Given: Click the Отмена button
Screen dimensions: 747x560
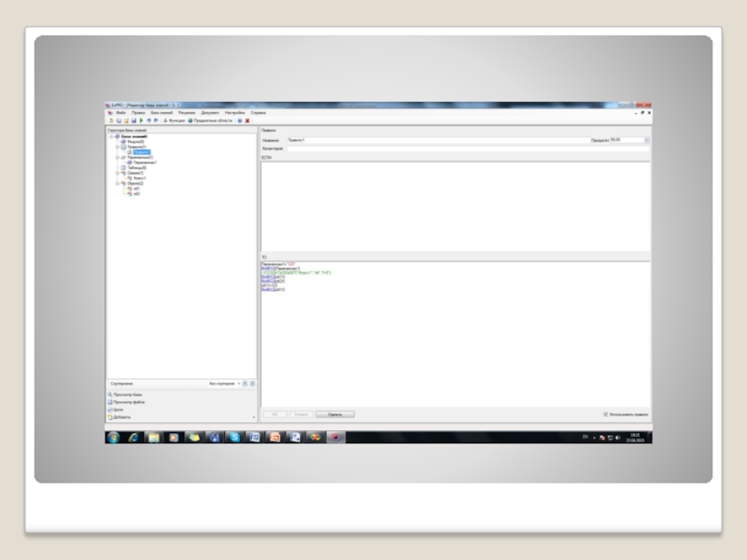Looking at the screenshot, I should coord(301,414).
